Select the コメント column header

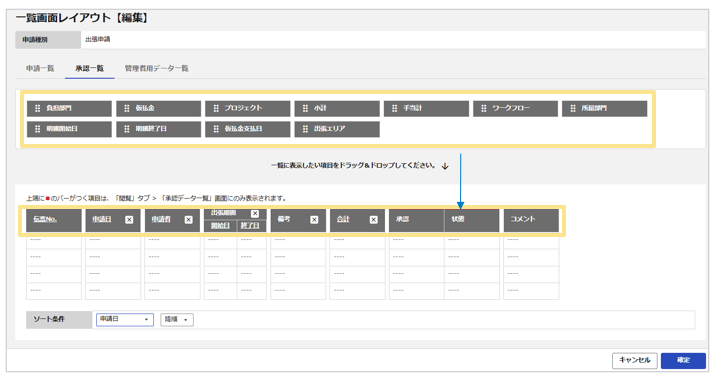[531, 220]
